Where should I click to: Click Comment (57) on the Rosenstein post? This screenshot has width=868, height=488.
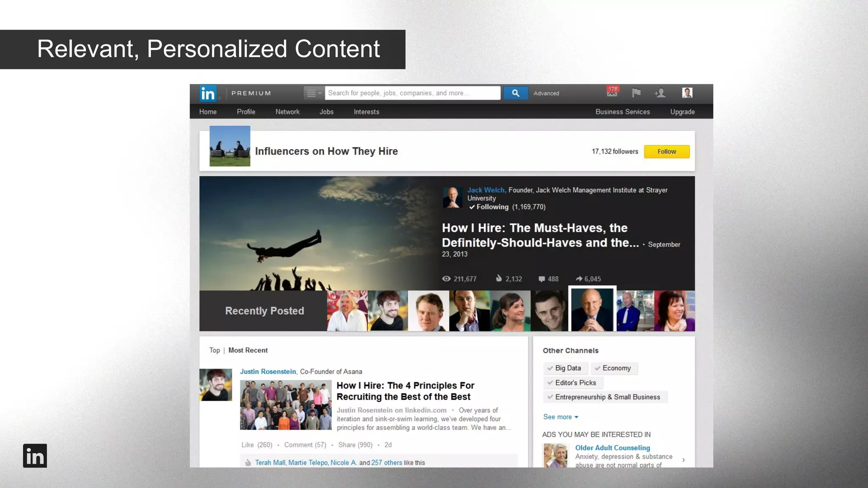pos(305,445)
